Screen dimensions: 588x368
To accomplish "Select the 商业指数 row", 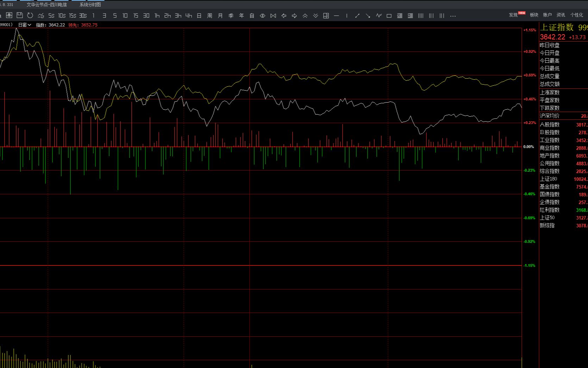I will click(563, 148).
